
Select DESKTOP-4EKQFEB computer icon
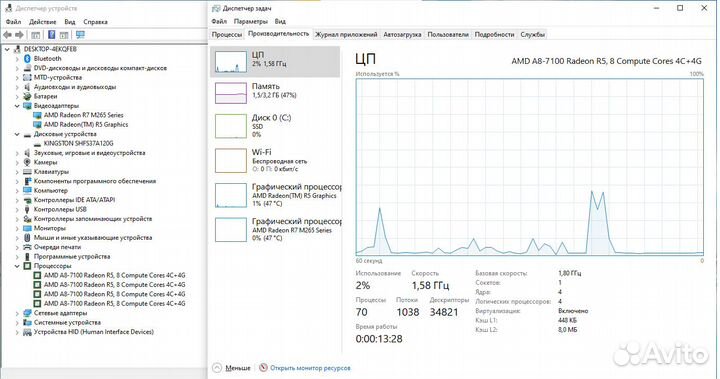pos(17,49)
